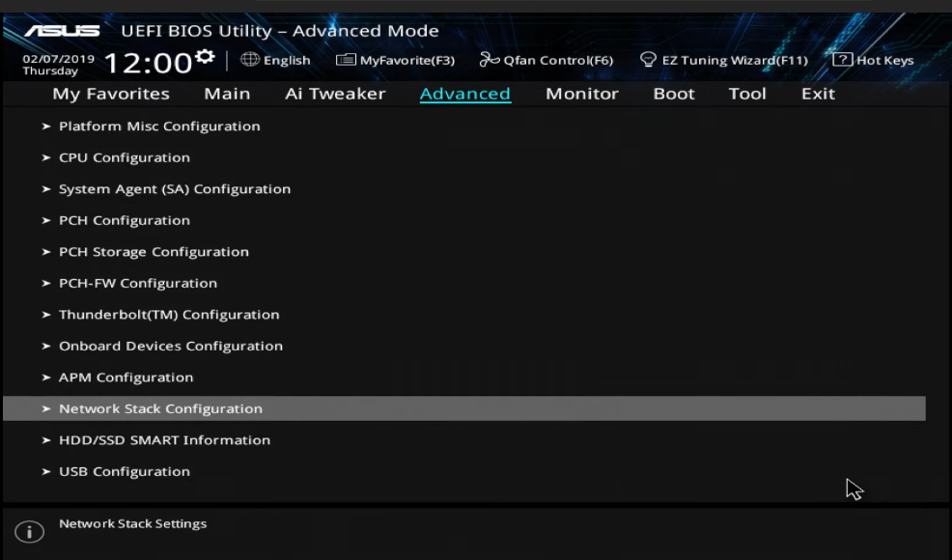Image resolution: width=952 pixels, height=560 pixels.
Task: Click the info icon in the help pane
Action: tap(29, 531)
